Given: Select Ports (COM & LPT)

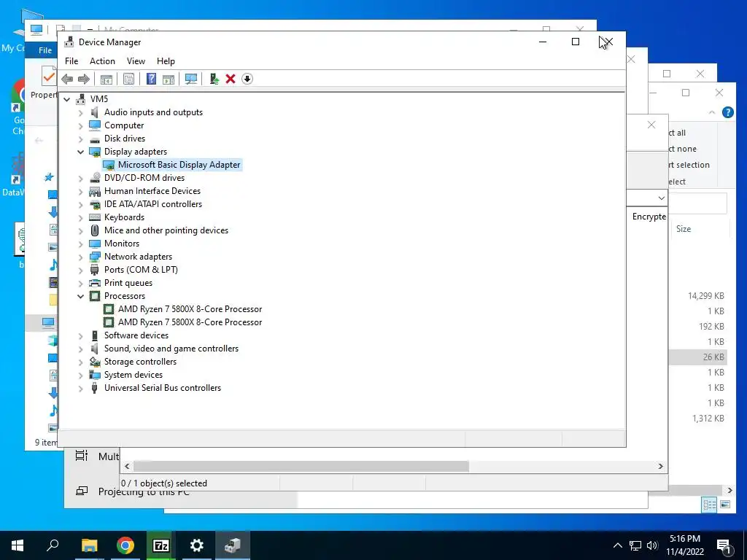Looking at the screenshot, I should click(x=141, y=270).
